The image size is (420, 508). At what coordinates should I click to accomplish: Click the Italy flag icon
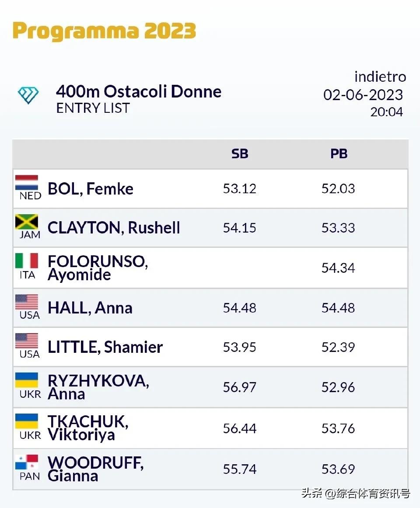click(x=27, y=261)
